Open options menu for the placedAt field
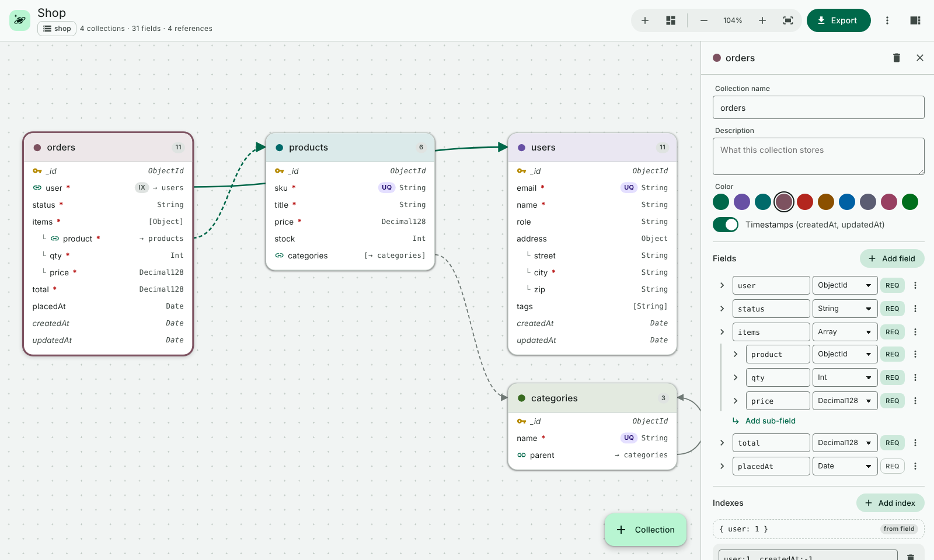 click(915, 466)
